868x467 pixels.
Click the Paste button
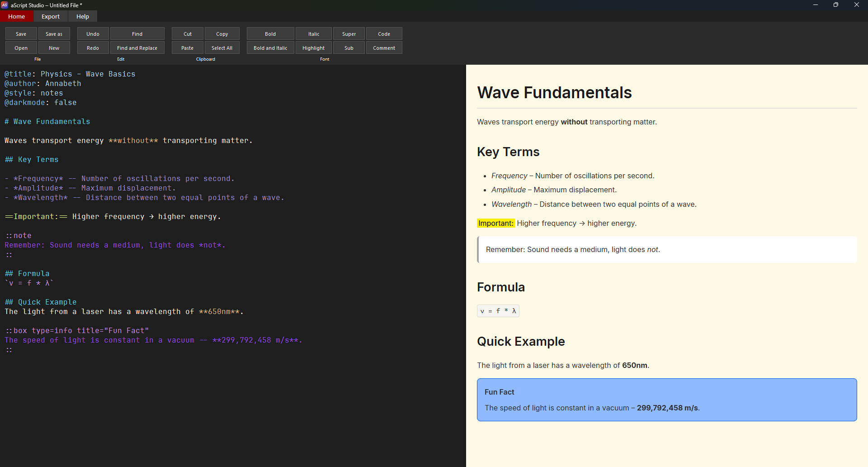point(187,48)
